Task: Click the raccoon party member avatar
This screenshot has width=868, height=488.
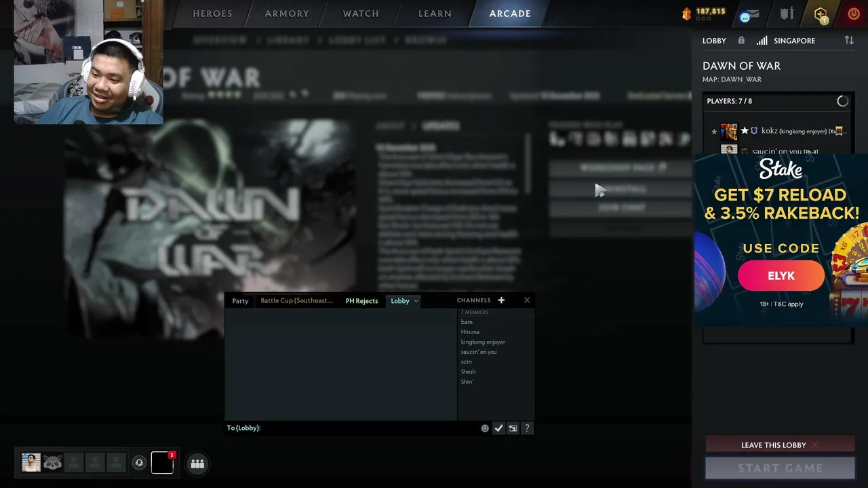Action: point(52,462)
